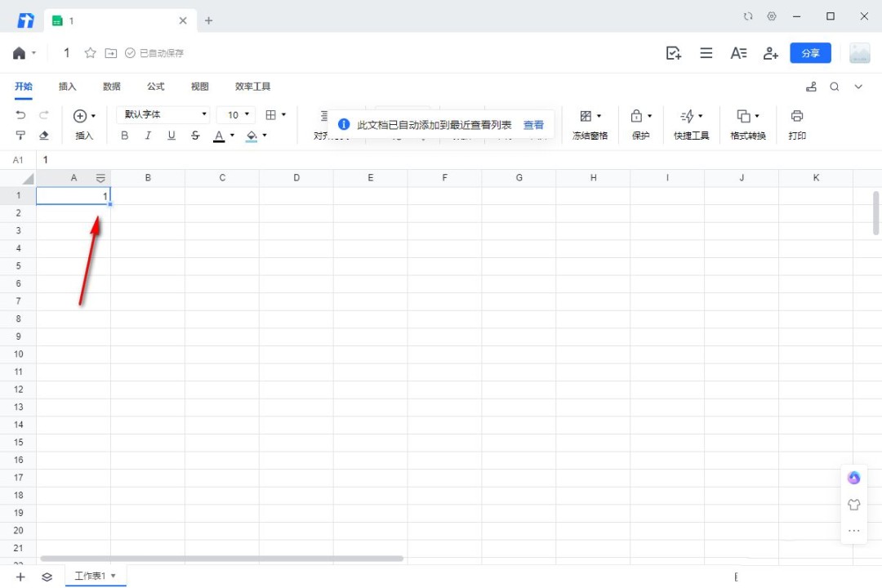Open the sheet list layers icon
The height and width of the screenshot is (588, 882).
pyautogui.click(x=47, y=577)
